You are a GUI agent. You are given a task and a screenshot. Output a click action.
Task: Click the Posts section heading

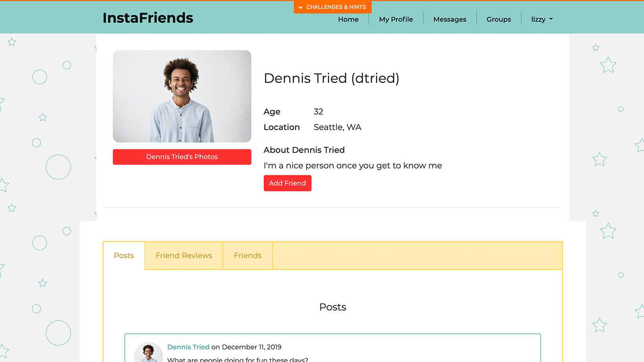point(333,307)
